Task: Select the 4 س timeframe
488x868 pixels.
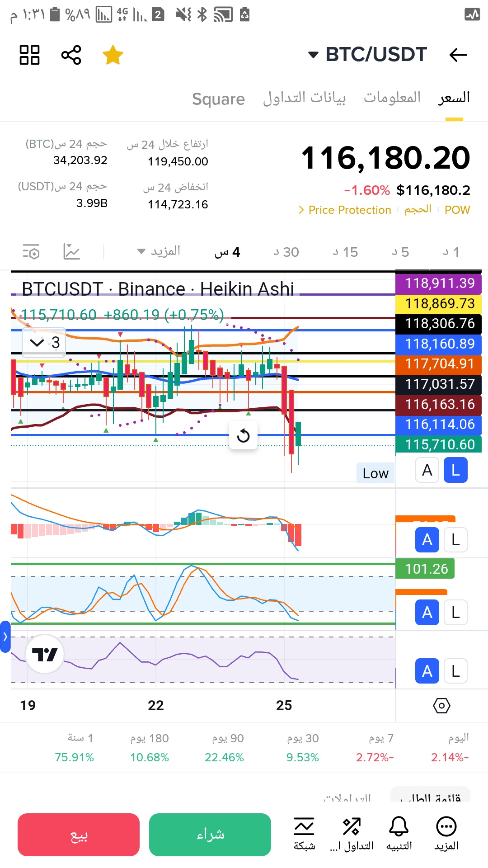Action: click(x=227, y=252)
